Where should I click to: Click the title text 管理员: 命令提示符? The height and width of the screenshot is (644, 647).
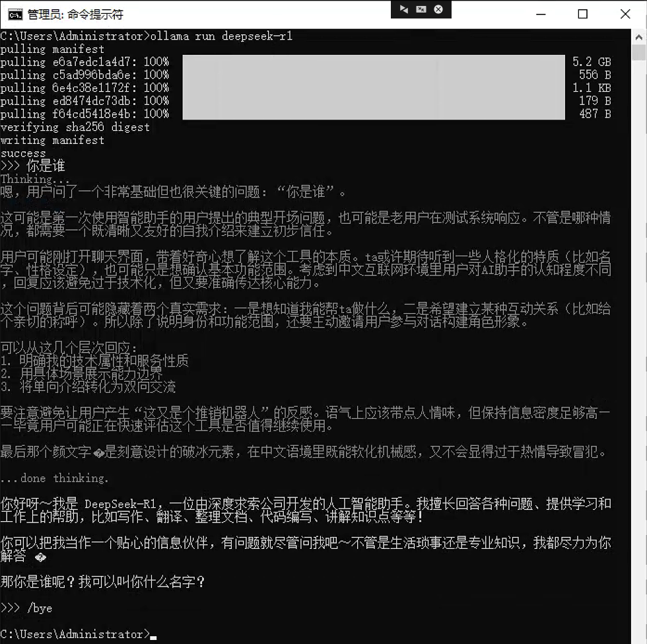75,15
